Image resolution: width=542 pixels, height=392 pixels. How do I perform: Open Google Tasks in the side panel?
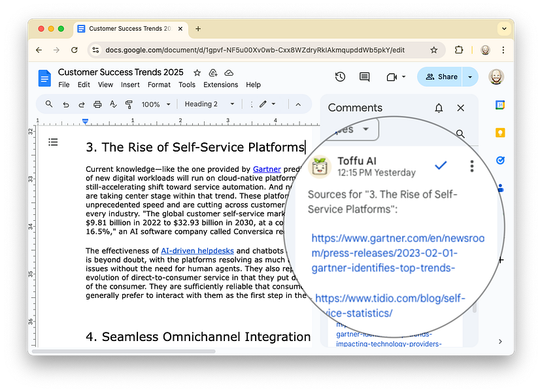[x=500, y=160]
